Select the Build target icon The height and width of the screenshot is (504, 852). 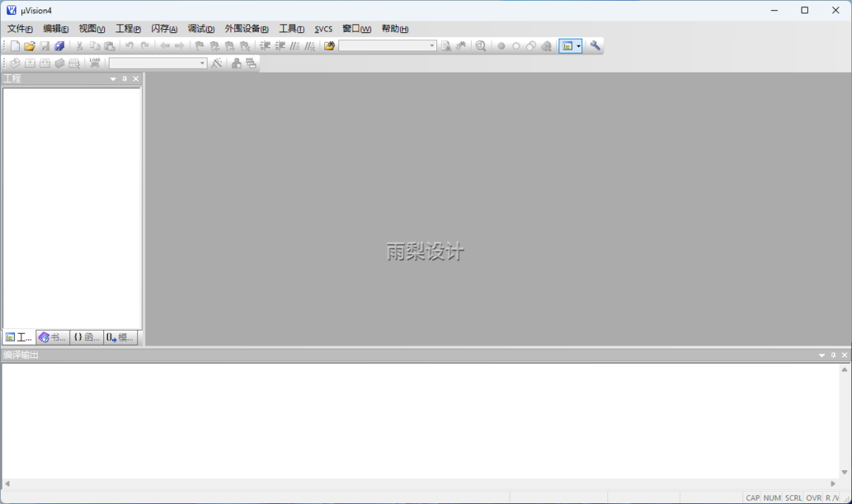[x=29, y=63]
